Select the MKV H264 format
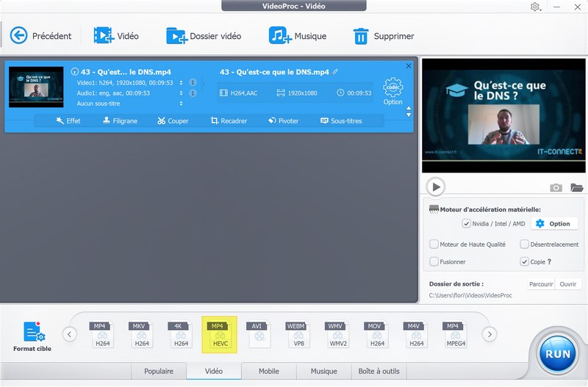 140,334
